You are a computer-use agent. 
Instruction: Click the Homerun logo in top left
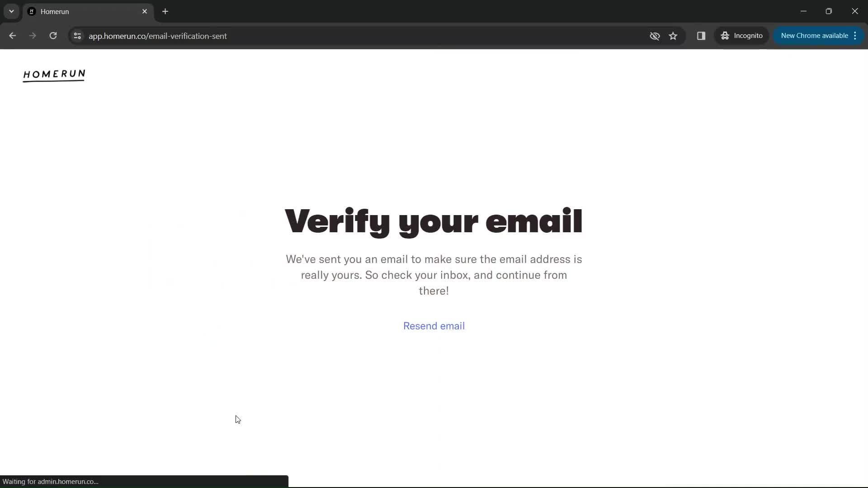coord(54,75)
